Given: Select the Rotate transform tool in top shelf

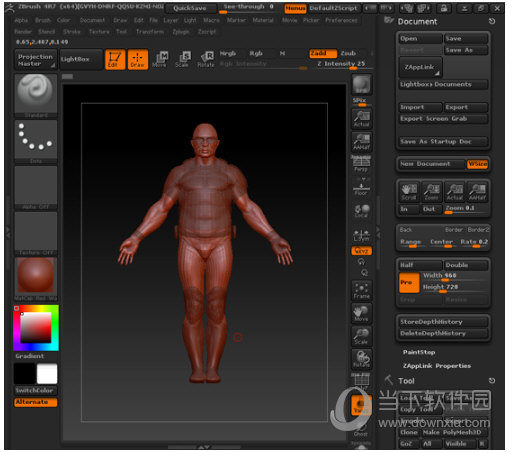Looking at the screenshot, I should 206,59.
